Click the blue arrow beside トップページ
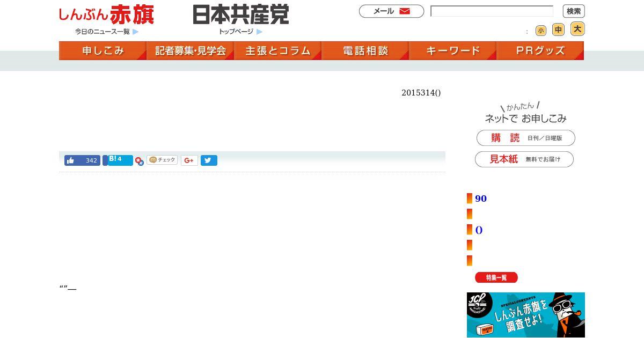 (259, 32)
